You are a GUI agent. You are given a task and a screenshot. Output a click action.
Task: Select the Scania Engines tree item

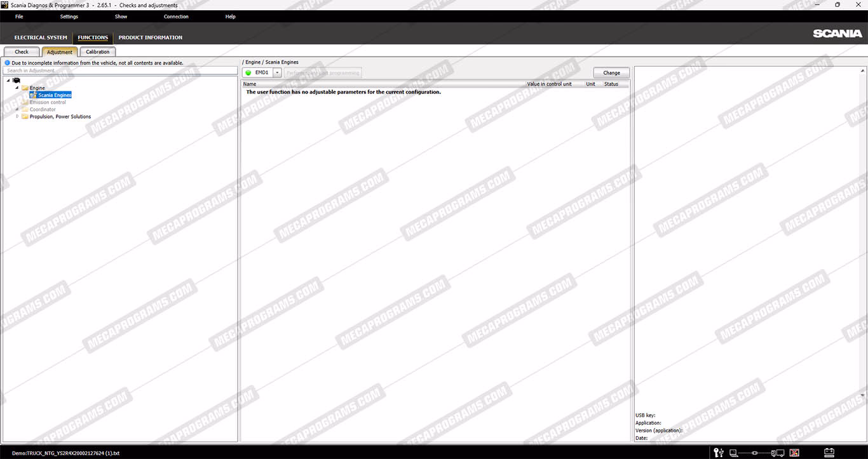(x=55, y=95)
